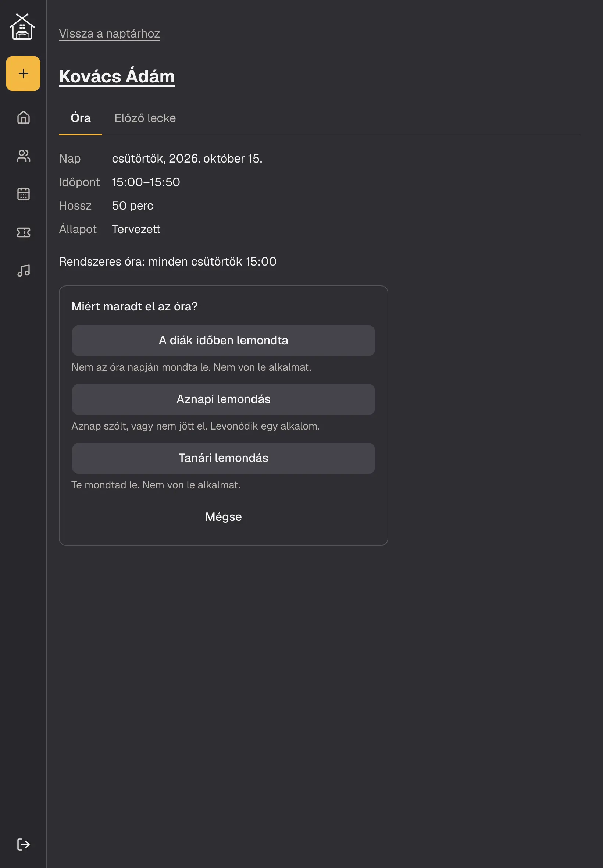Click the Te mondtad le description
Screen dimensions: 603x868
[x=156, y=485]
